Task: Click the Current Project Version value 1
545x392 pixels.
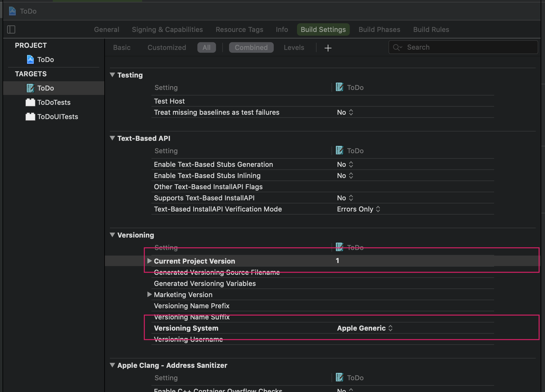Action: (337, 261)
